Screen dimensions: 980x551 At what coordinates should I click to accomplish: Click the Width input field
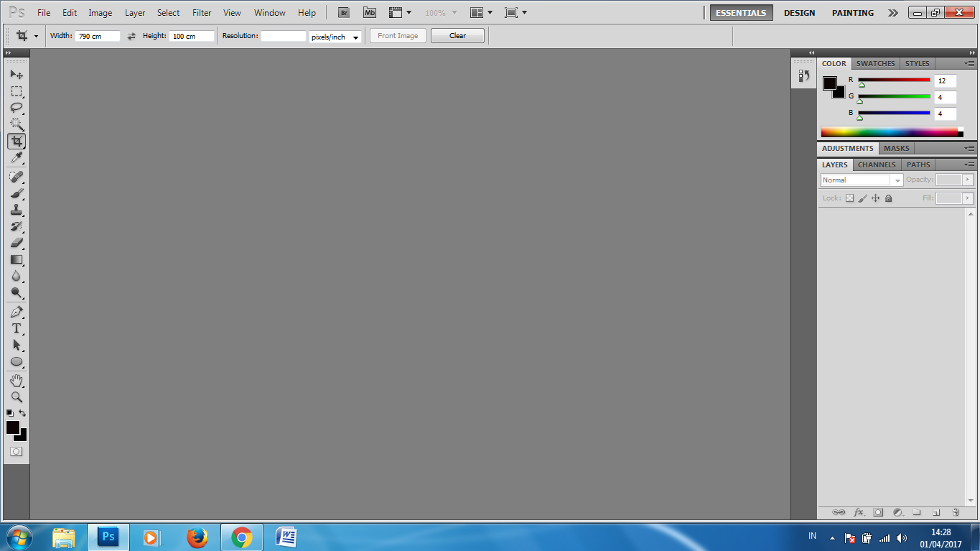pyautogui.click(x=97, y=35)
